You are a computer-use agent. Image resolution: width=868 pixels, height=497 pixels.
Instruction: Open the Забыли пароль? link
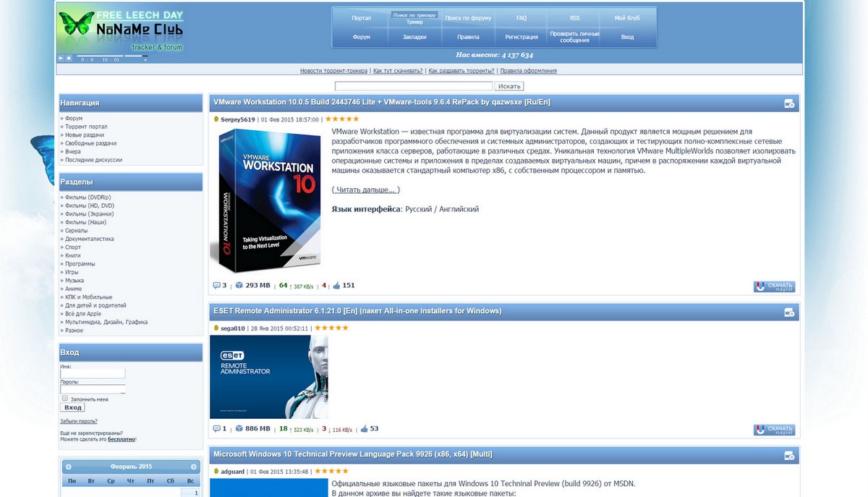pyautogui.click(x=79, y=420)
